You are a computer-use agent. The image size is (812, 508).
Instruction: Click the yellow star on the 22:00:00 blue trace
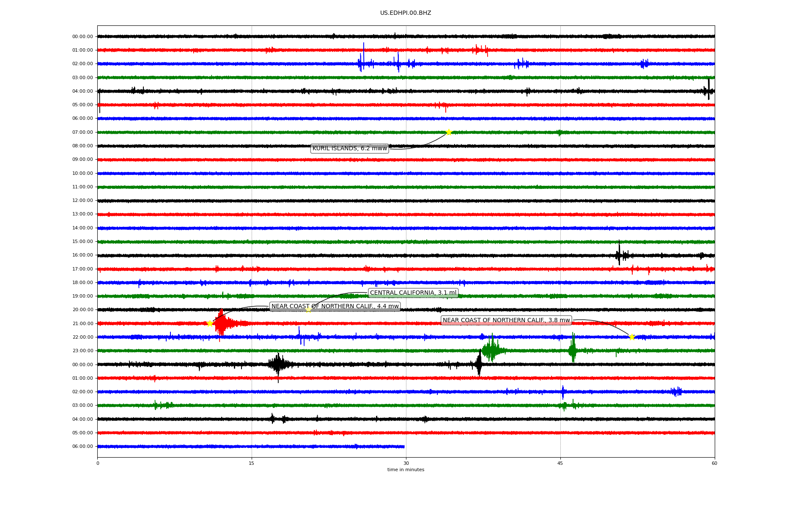coord(632,337)
